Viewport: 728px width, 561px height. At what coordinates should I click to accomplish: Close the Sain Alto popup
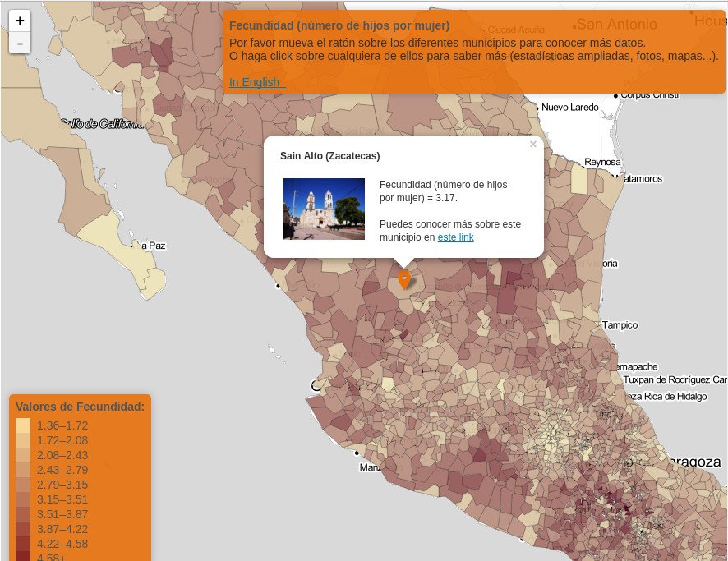[532, 145]
